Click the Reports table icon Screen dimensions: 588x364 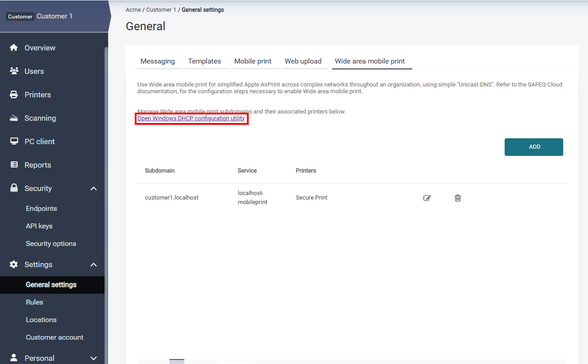[x=14, y=165]
